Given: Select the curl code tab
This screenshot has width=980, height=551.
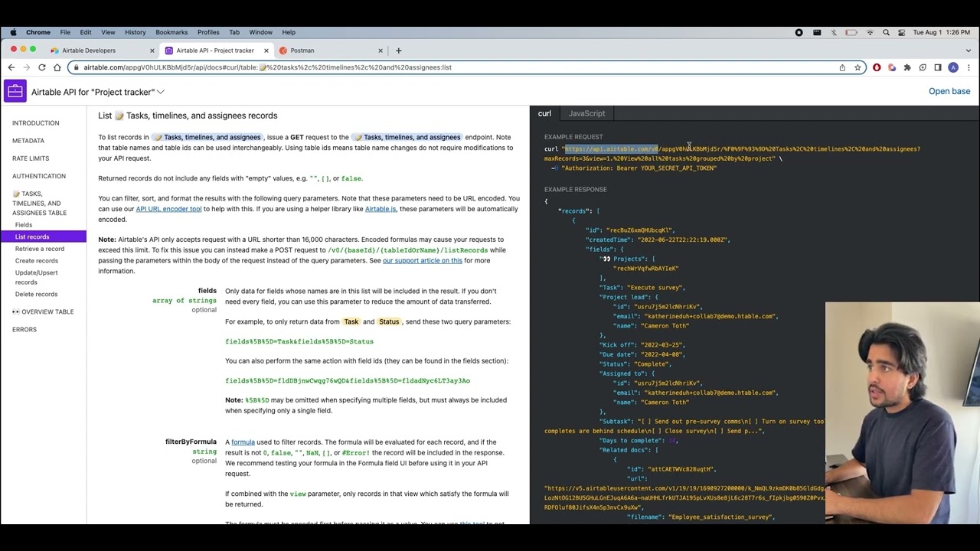Looking at the screenshot, I should pyautogui.click(x=544, y=113).
